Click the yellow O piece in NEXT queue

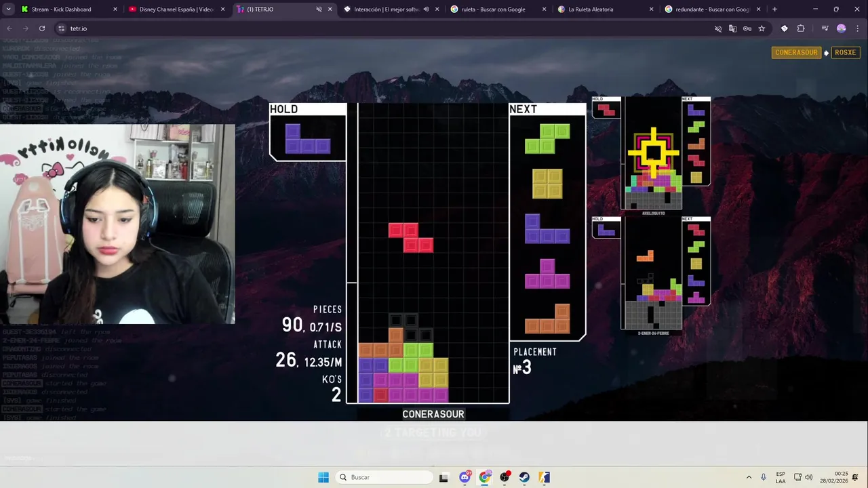(x=547, y=184)
